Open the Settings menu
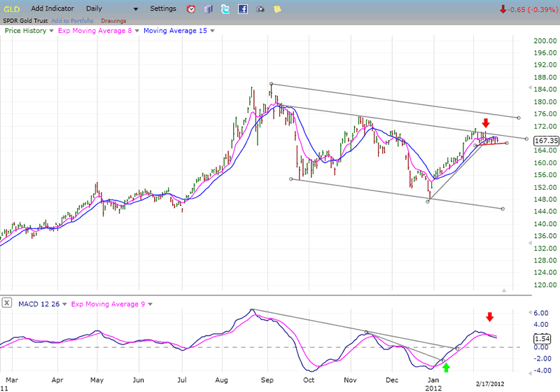 tap(163, 9)
